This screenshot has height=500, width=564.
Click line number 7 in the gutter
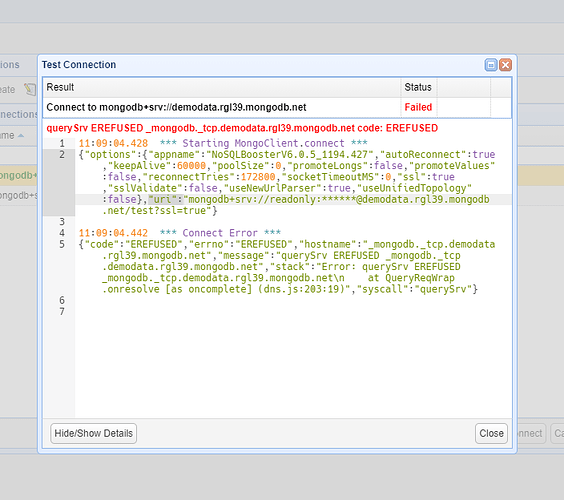[62, 312]
